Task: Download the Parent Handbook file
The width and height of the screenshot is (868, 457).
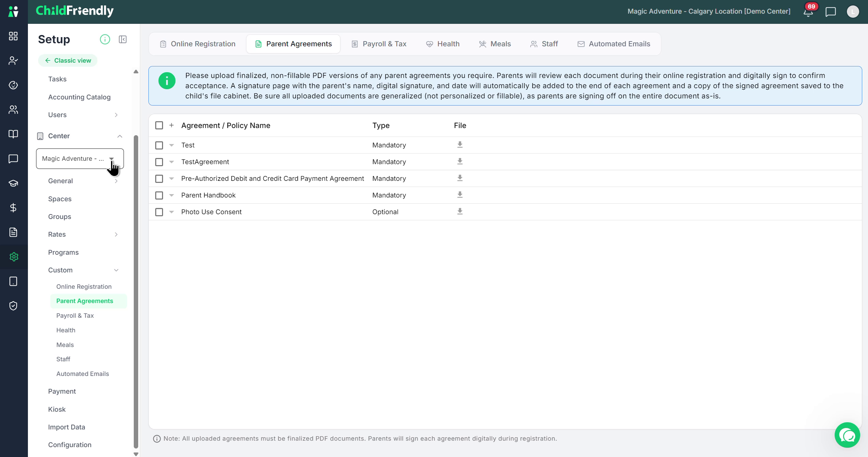Action: tap(460, 195)
